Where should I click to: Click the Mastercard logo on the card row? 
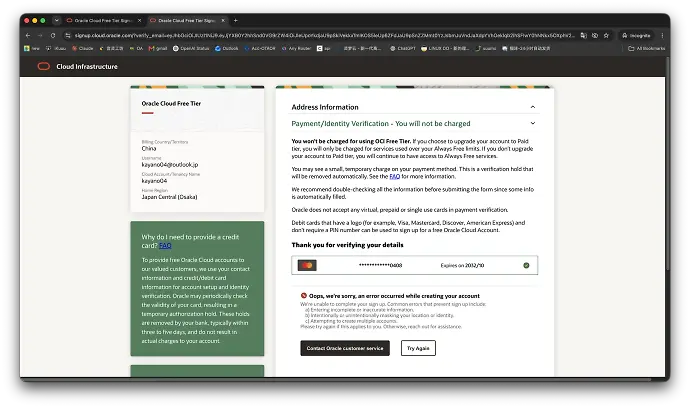(307, 265)
